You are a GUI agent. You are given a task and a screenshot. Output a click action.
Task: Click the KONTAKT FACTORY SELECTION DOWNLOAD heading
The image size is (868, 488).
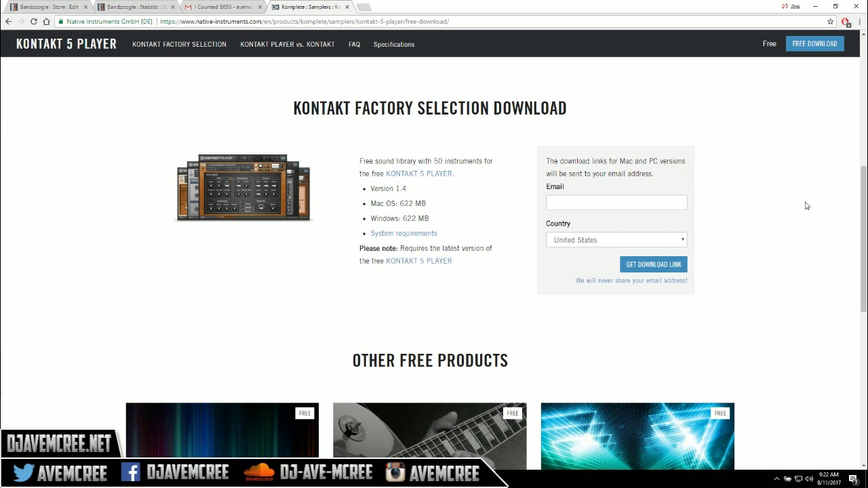pos(430,108)
